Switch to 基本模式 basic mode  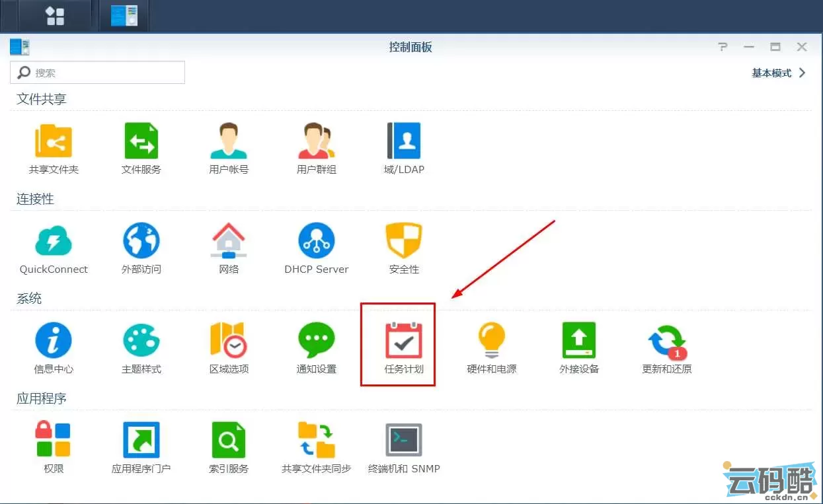pyautogui.click(x=778, y=73)
